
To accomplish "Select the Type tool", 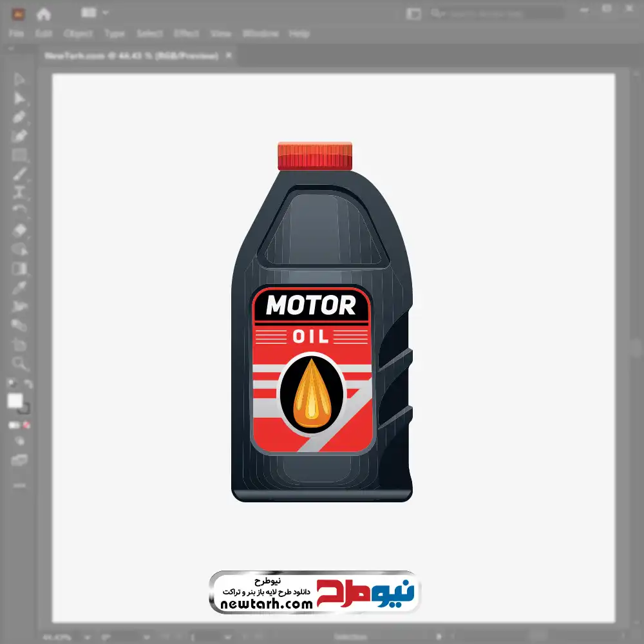I will click(x=19, y=192).
